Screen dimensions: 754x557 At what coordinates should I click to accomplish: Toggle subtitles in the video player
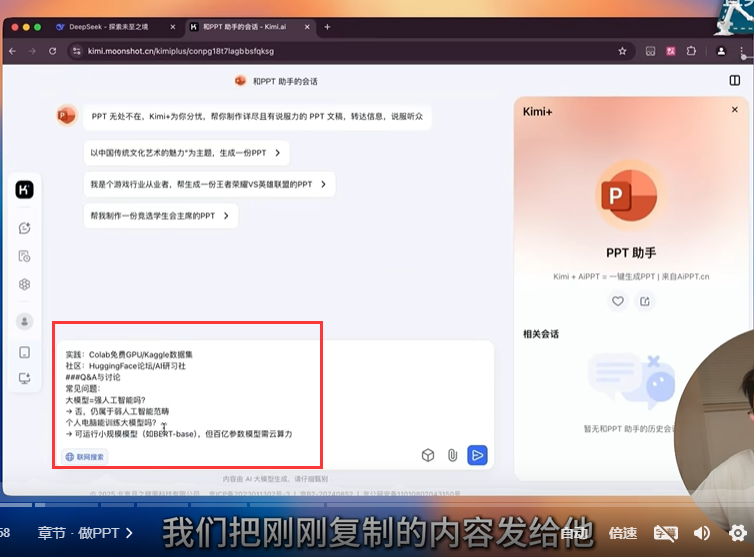click(x=666, y=533)
